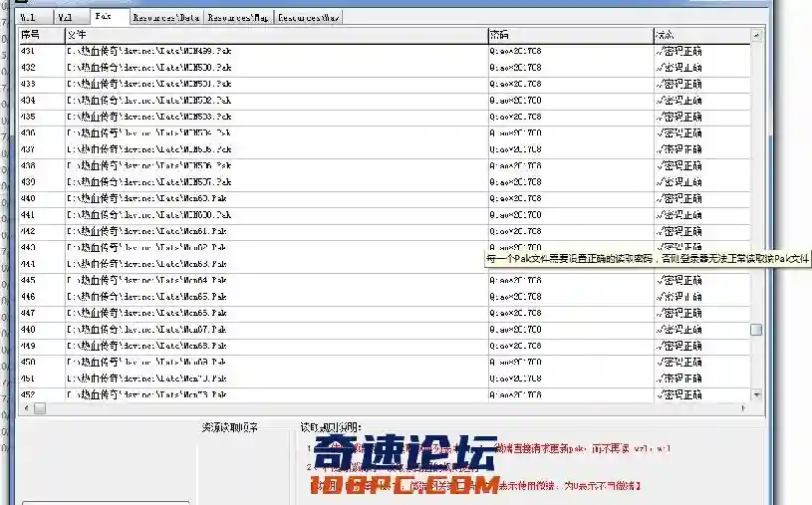The height and width of the screenshot is (505, 812).
Task: Open the Resources\Map tab
Action: point(238,18)
